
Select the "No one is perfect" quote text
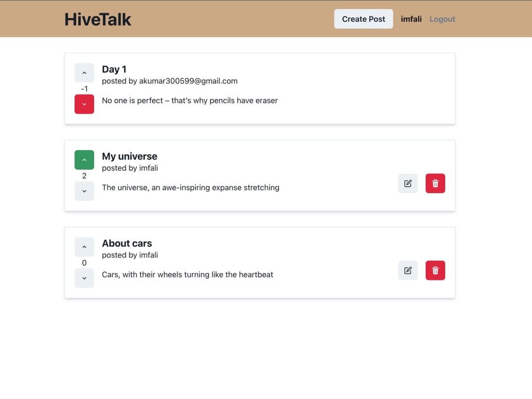190,101
